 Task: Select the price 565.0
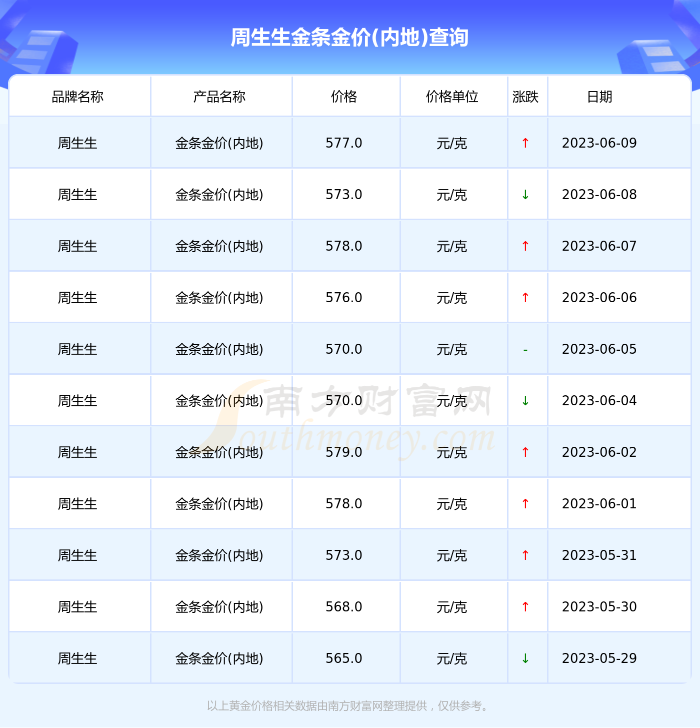pos(344,658)
